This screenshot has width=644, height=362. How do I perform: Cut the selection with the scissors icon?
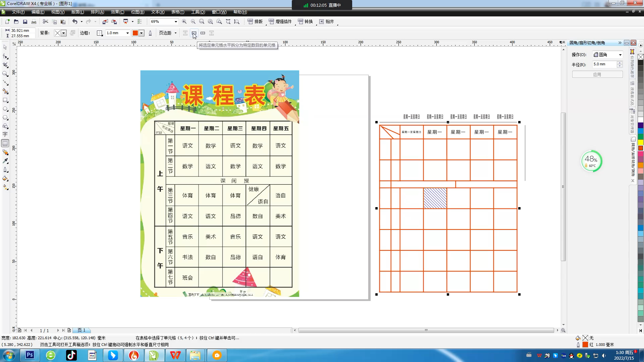click(46, 21)
